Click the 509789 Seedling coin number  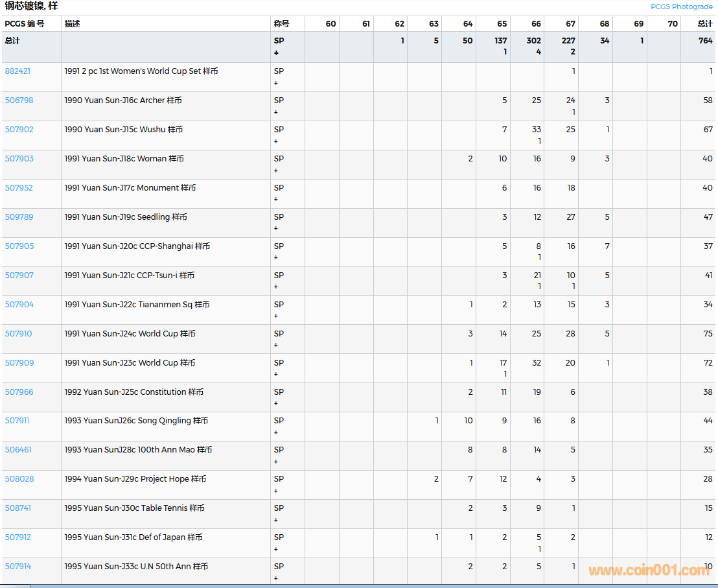(x=19, y=217)
